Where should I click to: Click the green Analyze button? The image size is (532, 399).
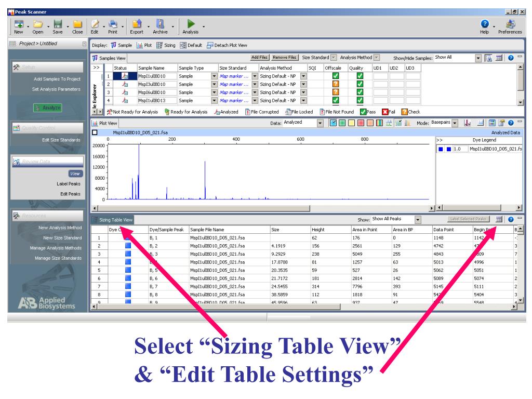coord(48,108)
